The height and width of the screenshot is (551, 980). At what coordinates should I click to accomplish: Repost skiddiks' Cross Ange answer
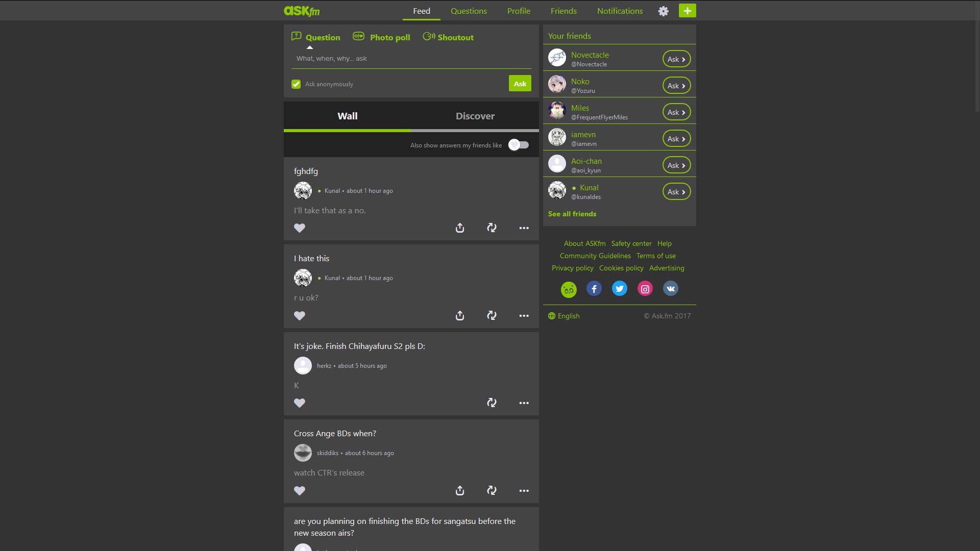tap(492, 490)
